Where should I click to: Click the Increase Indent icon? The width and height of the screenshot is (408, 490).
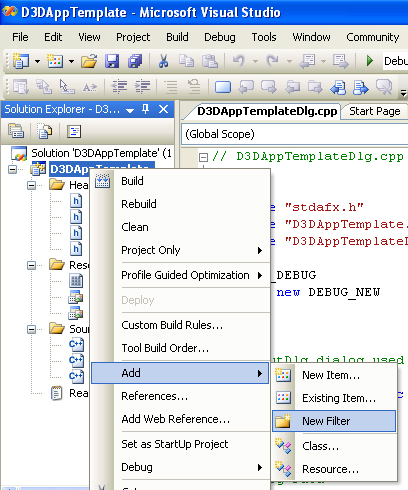pyautogui.click(x=142, y=87)
